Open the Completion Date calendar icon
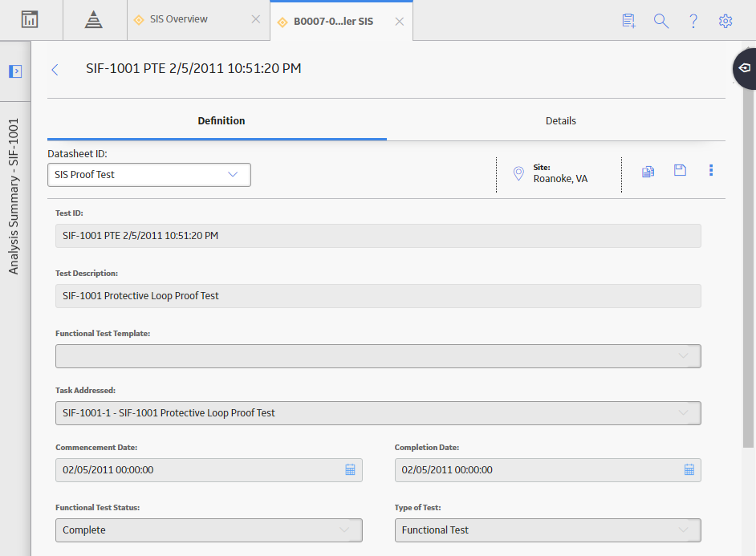This screenshot has height=556, width=756. [689, 470]
